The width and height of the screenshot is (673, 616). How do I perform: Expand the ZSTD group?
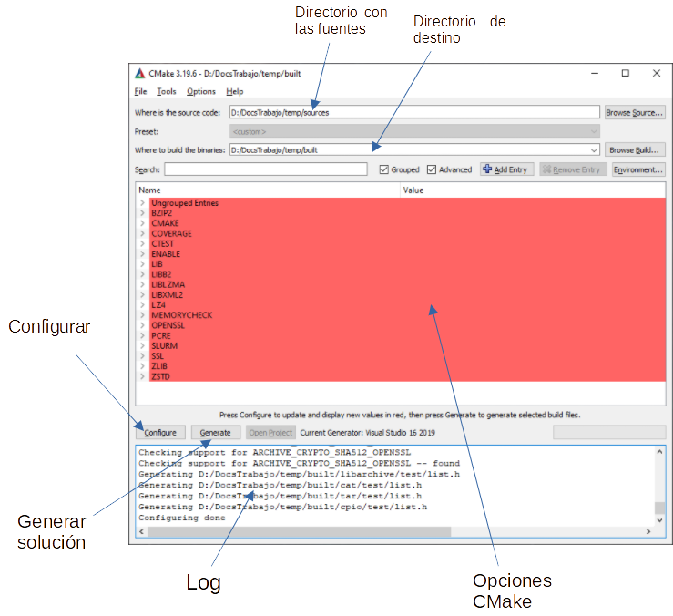142,376
